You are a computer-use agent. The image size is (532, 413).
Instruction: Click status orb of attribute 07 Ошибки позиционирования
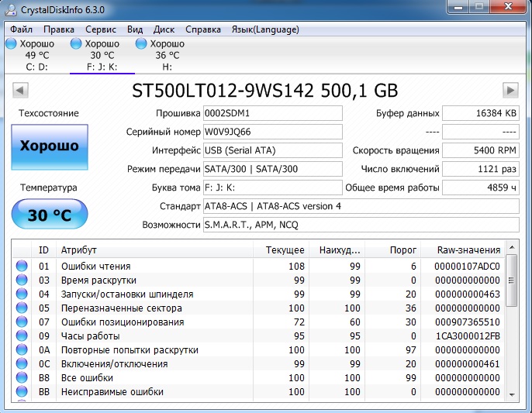tap(22, 322)
